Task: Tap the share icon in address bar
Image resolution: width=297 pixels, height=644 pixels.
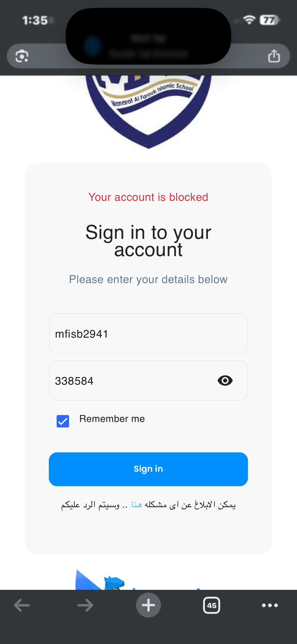Action: click(274, 56)
